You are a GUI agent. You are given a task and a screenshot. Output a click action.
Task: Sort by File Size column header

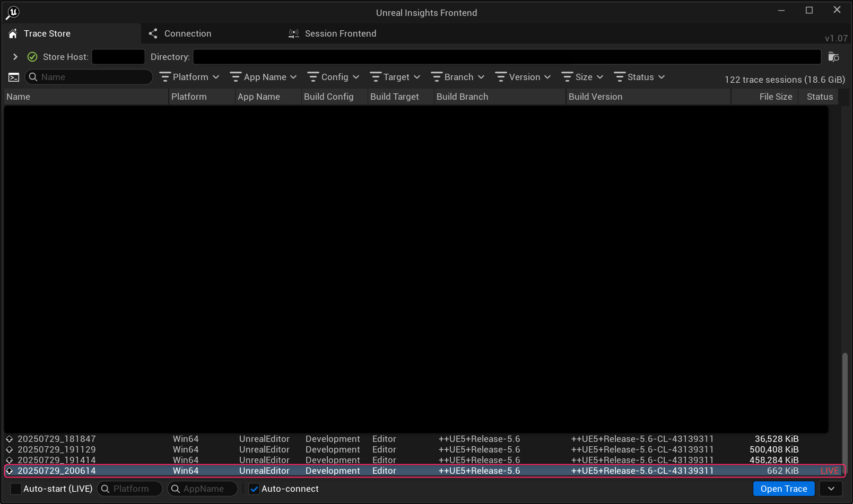point(775,97)
